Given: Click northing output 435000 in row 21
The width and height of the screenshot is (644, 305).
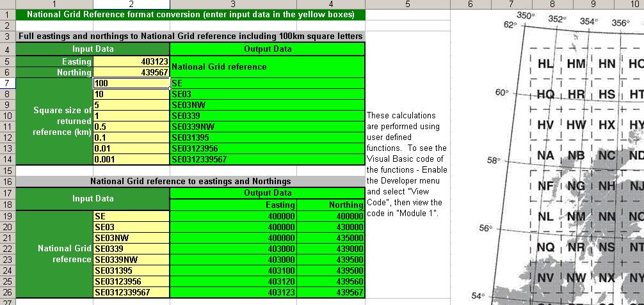Looking at the screenshot, I should (330, 238).
